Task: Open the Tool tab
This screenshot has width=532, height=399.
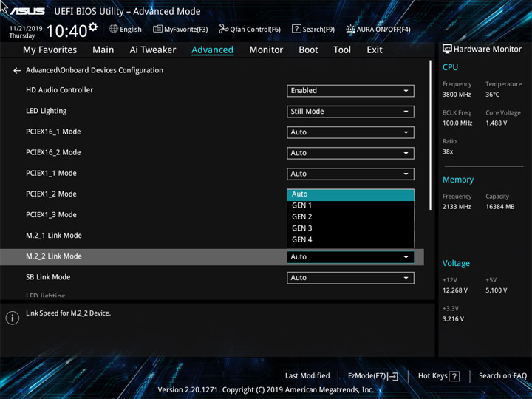Action: 342,50
